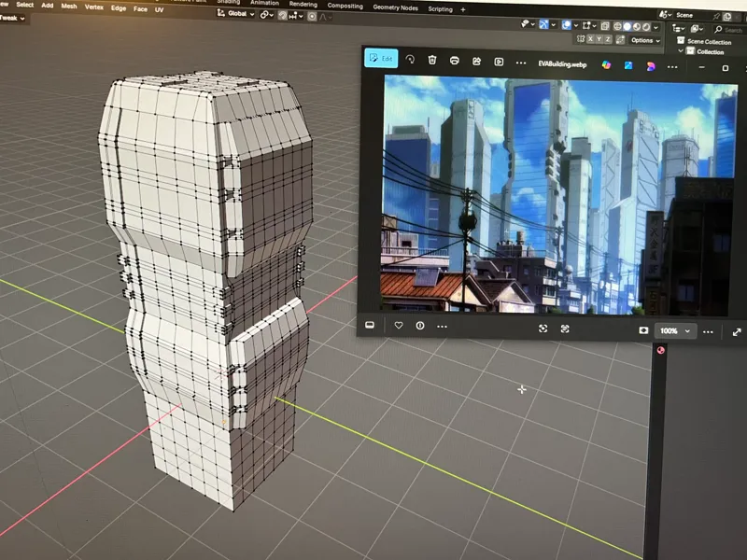The height and width of the screenshot is (560, 747).
Task: Open Blender Add menu
Action: [x=48, y=6]
